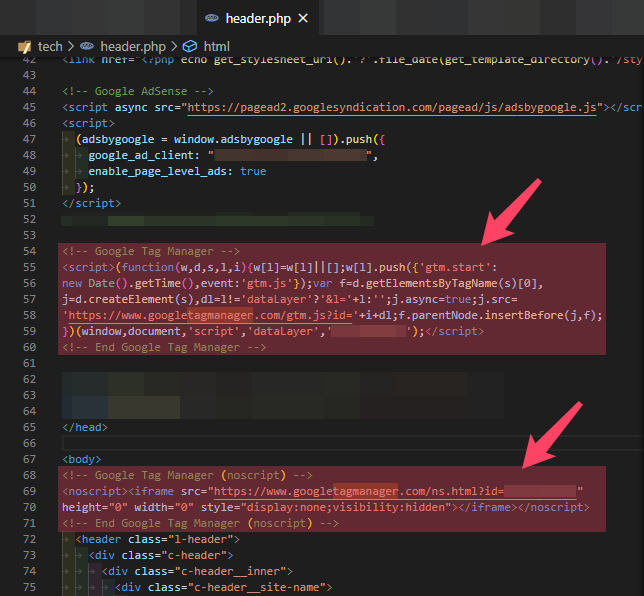
Task: Click the display:none style attribute value
Action: pyautogui.click(x=346, y=507)
